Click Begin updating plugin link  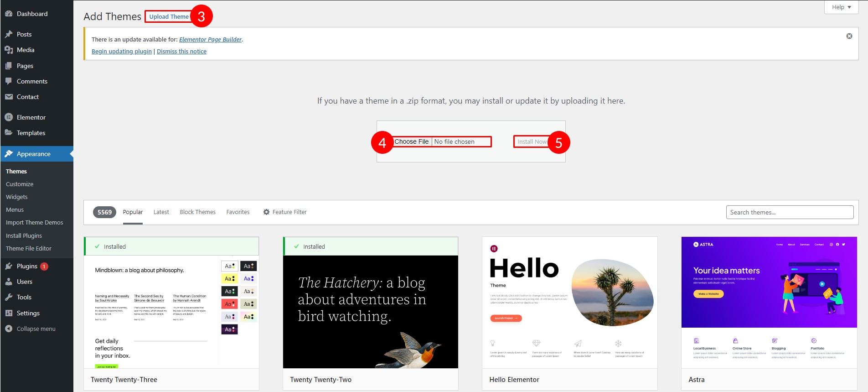122,52
